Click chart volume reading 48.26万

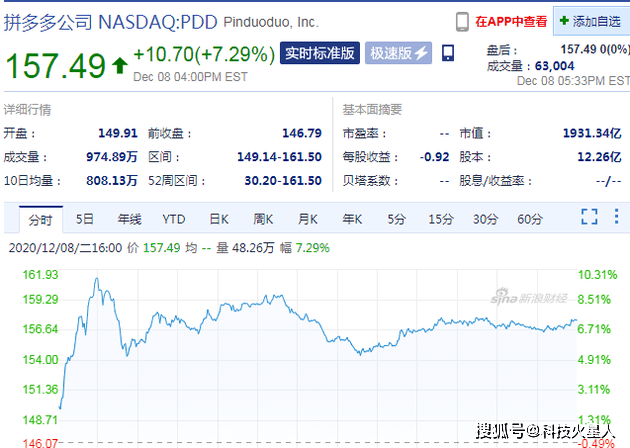click(253, 248)
